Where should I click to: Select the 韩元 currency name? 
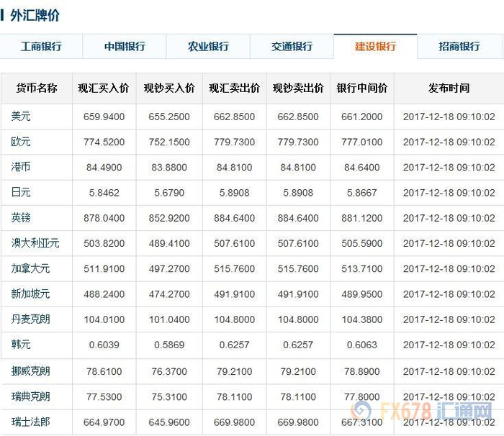[x=21, y=345]
